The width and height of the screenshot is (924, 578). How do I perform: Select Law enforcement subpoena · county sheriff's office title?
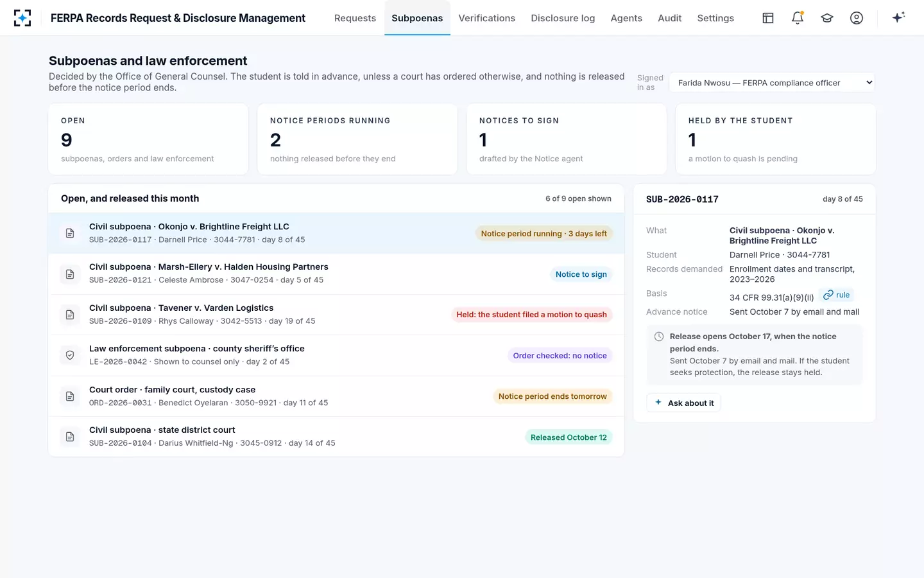(x=197, y=348)
